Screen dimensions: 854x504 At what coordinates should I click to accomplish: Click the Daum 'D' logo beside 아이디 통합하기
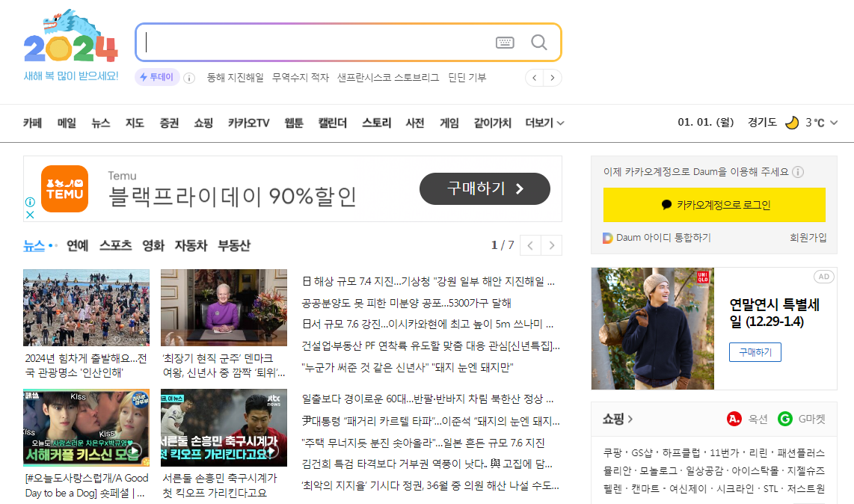click(606, 237)
